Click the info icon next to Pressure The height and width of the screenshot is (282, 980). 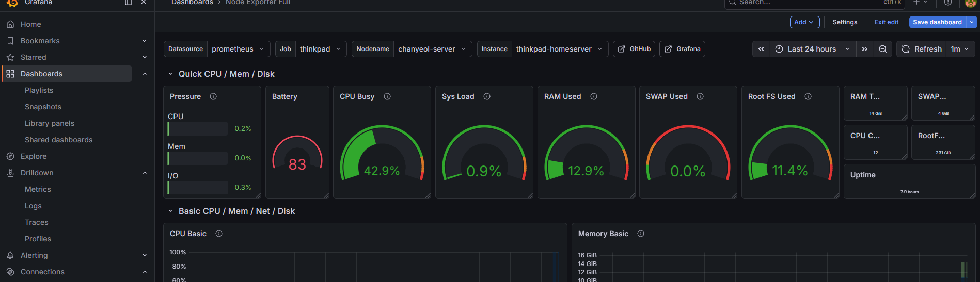pos(213,96)
